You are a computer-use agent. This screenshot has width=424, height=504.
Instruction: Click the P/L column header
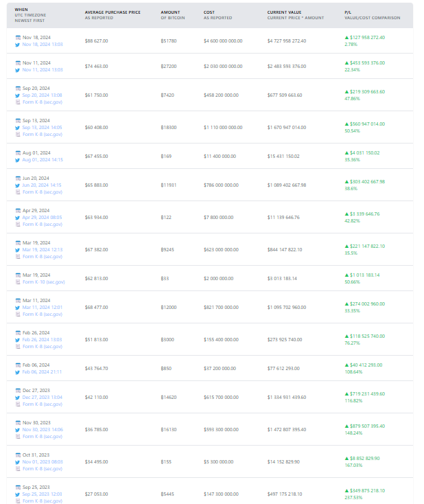click(x=373, y=15)
